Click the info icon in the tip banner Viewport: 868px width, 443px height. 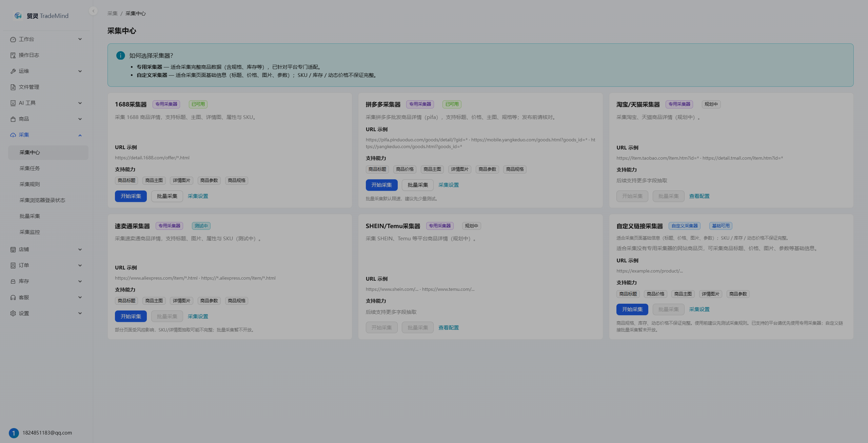click(120, 56)
